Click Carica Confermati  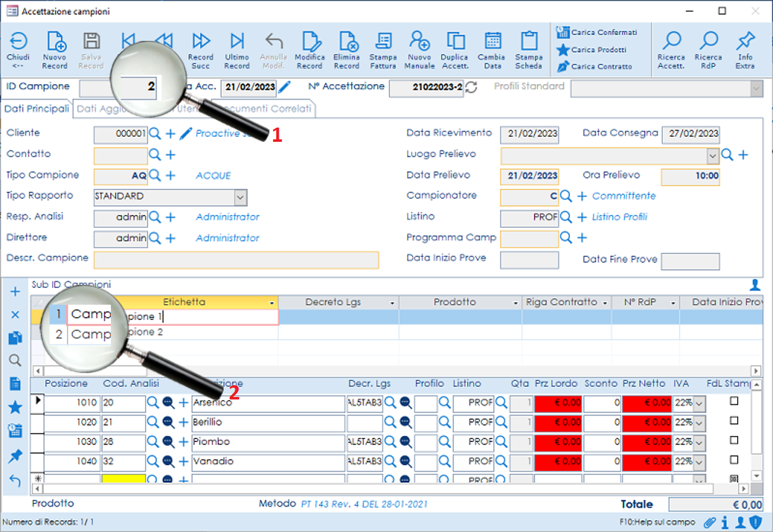pyautogui.click(x=597, y=32)
